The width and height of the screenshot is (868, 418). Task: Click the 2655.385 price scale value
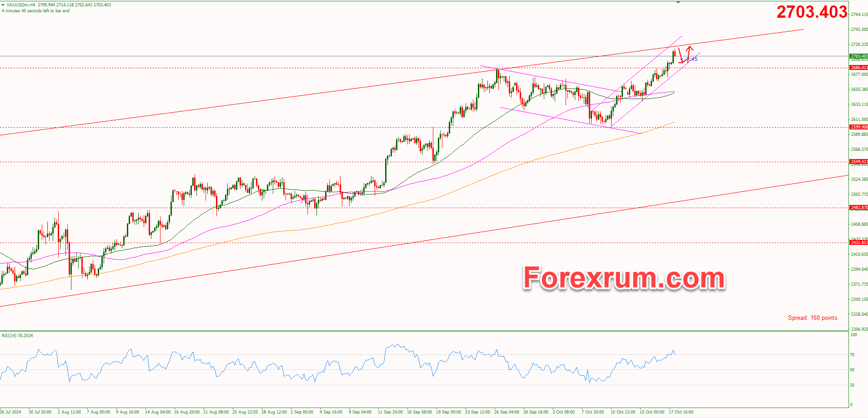[859, 90]
